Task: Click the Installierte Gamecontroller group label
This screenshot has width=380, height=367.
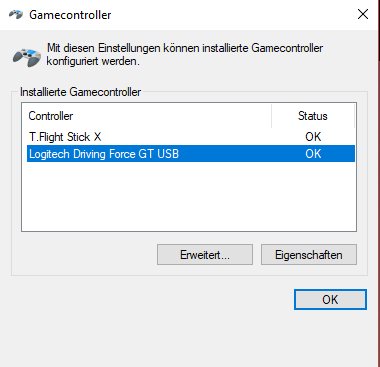Action: coord(80,92)
